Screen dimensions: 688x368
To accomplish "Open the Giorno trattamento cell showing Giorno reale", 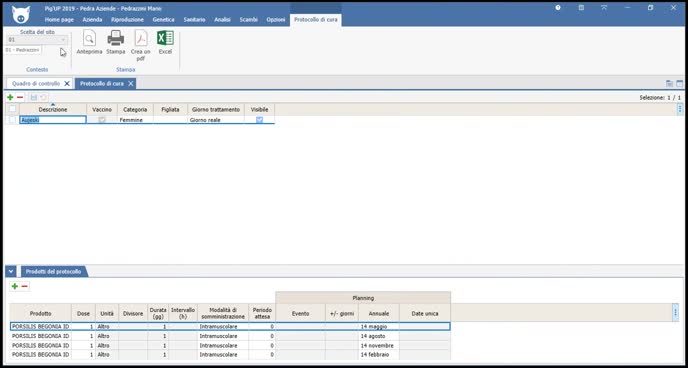I will [x=216, y=120].
